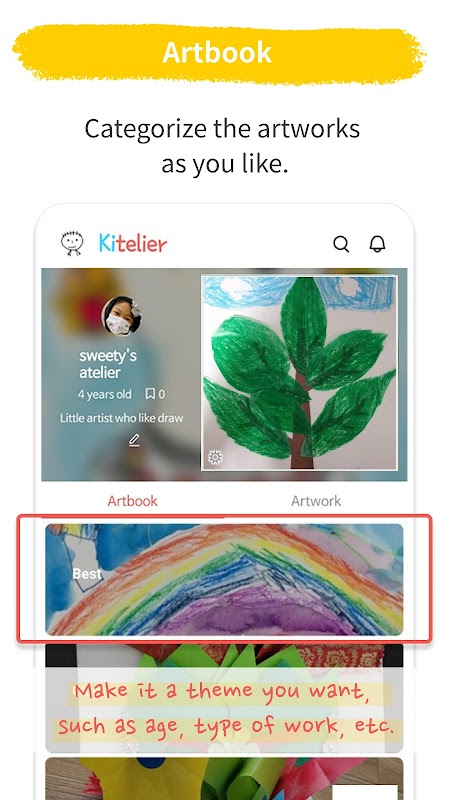The height and width of the screenshot is (800, 450).
Task: Click the pencil edit profile icon
Action: 134,440
